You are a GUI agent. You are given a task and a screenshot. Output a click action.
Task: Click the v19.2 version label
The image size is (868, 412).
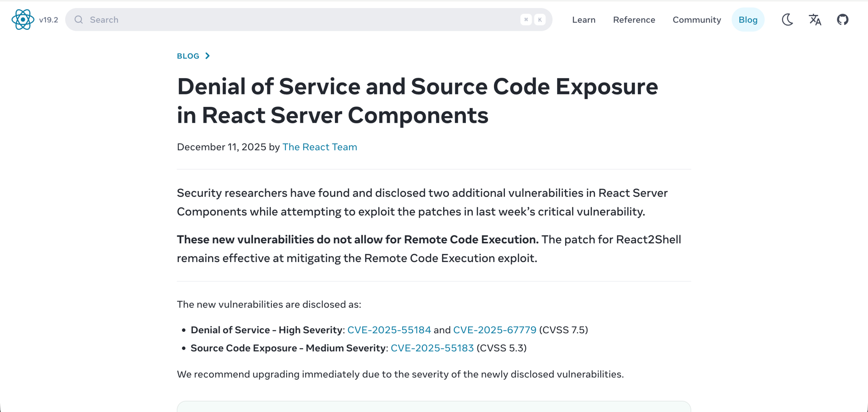pyautogui.click(x=48, y=20)
